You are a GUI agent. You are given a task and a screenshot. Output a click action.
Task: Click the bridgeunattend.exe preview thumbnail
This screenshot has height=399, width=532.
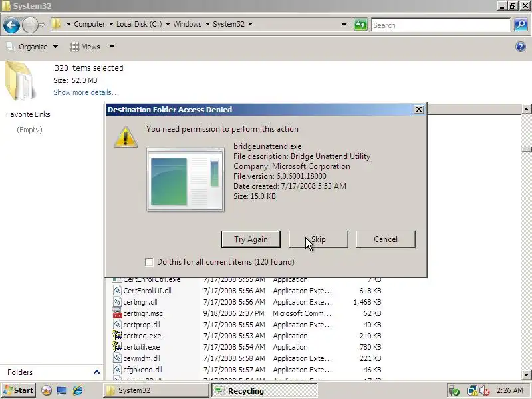pos(186,180)
